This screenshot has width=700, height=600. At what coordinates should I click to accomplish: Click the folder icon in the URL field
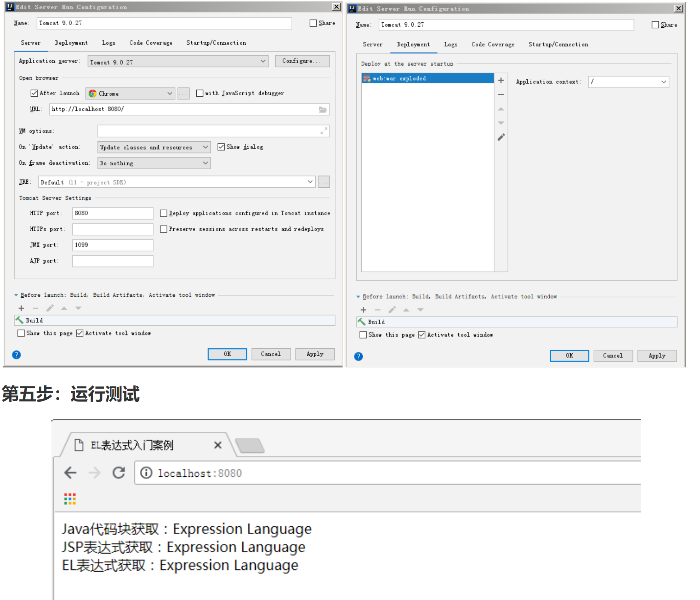tap(323, 110)
